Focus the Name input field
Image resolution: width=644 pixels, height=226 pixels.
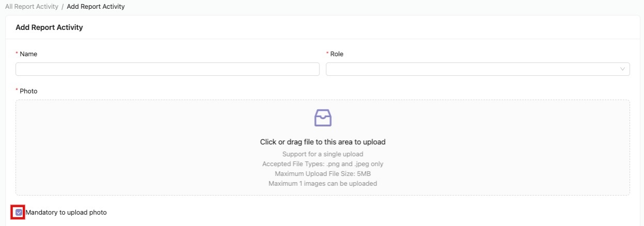pos(167,69)
